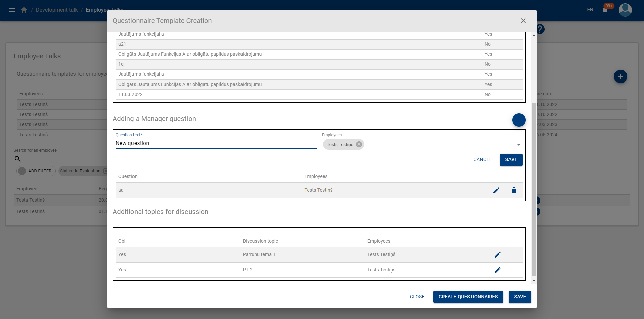This screenshot has height=319, width=644.
Task: Select the '11.03.2022' question row
Action: point(319,95)
